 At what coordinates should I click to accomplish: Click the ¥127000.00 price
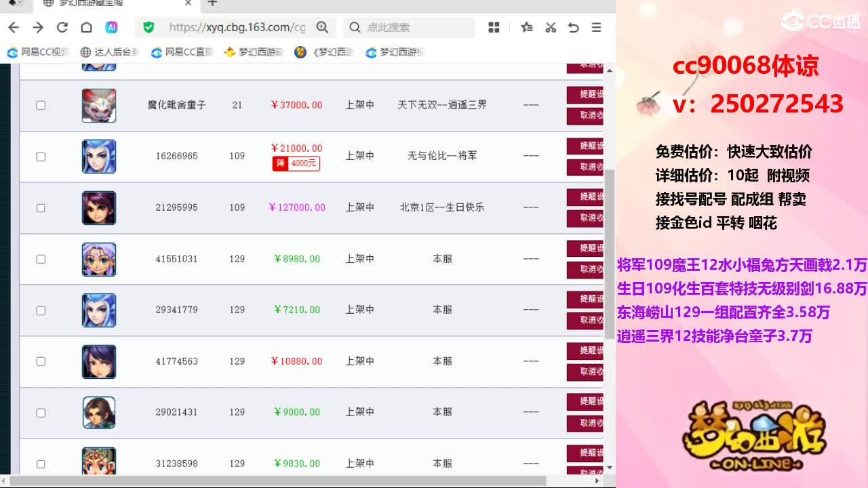click(297, 207)
